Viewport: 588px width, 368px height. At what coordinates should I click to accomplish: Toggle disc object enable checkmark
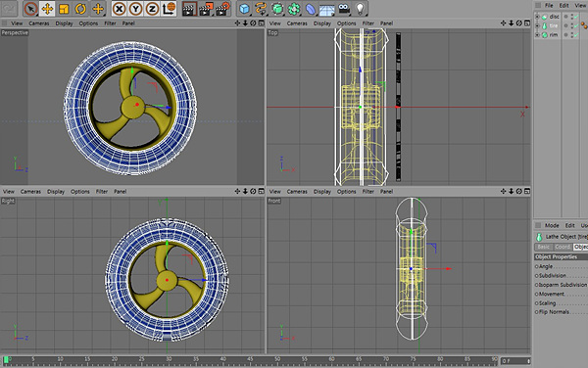(x=576, y=17)
